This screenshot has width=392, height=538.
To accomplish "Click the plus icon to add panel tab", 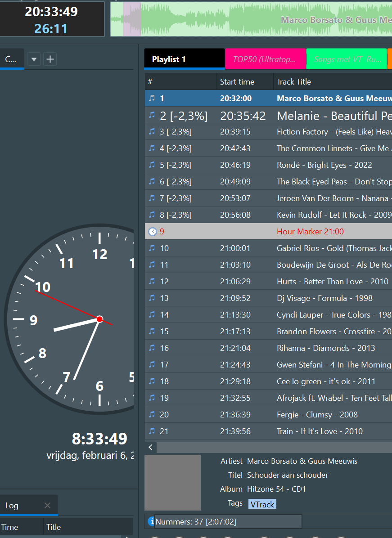I will coord(50,59).
